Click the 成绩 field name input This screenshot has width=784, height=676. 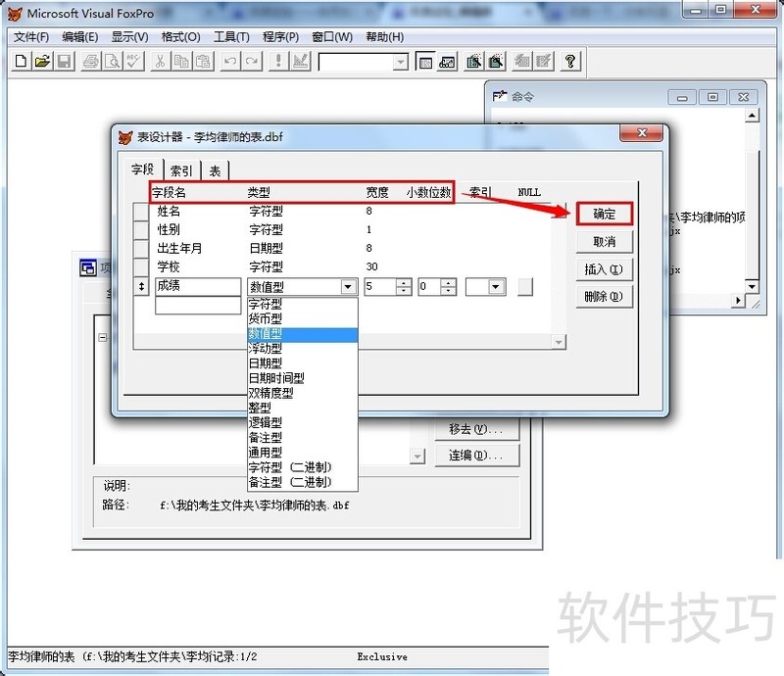tap(198, 286)
